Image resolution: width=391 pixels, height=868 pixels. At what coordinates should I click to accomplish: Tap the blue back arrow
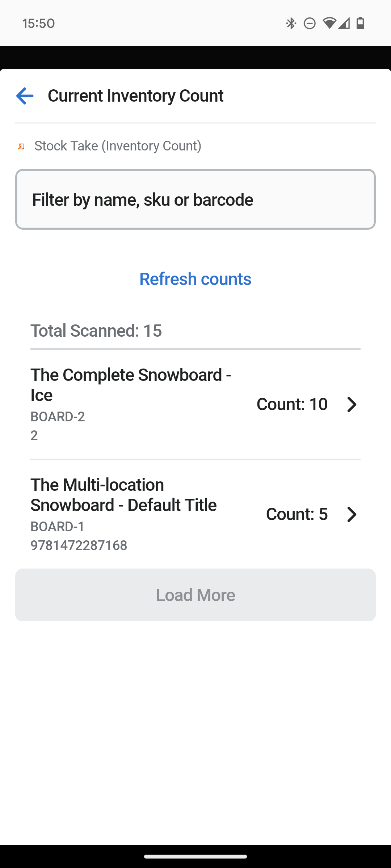[25, 96]
